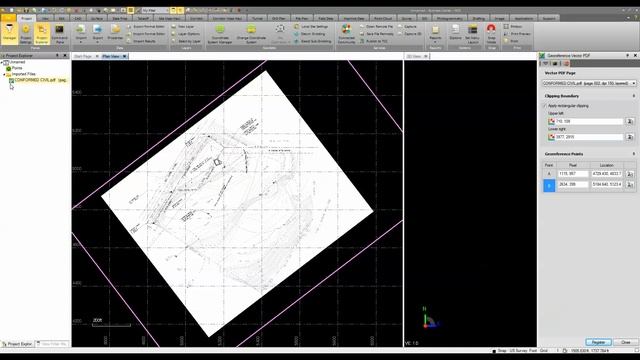
Task: Close the Plan View tab
Action: 124,56
